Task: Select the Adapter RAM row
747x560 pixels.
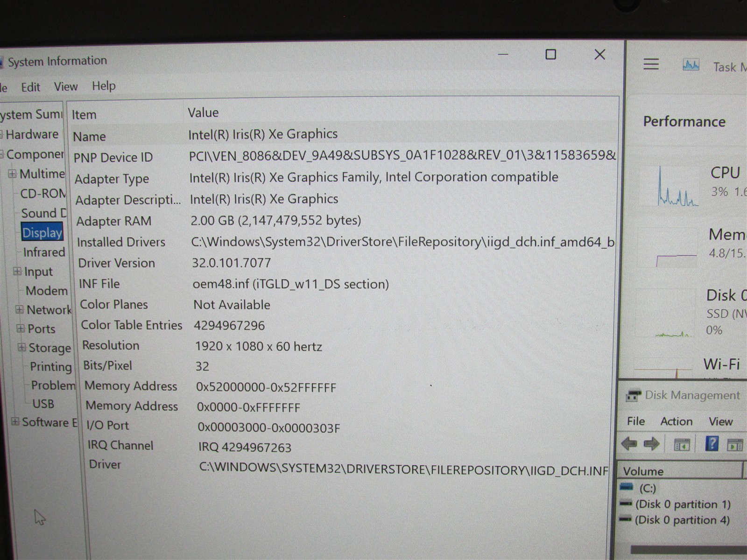Action: [x=345, y=221]
